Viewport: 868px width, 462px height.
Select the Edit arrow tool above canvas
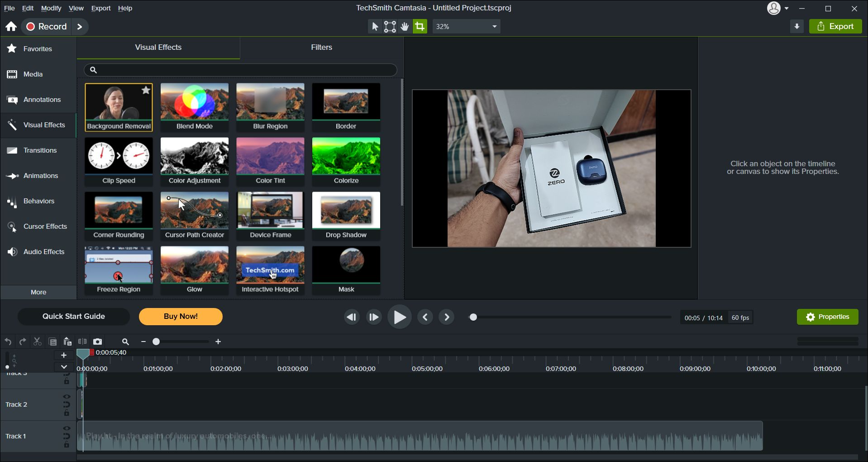tap(374, 26)
